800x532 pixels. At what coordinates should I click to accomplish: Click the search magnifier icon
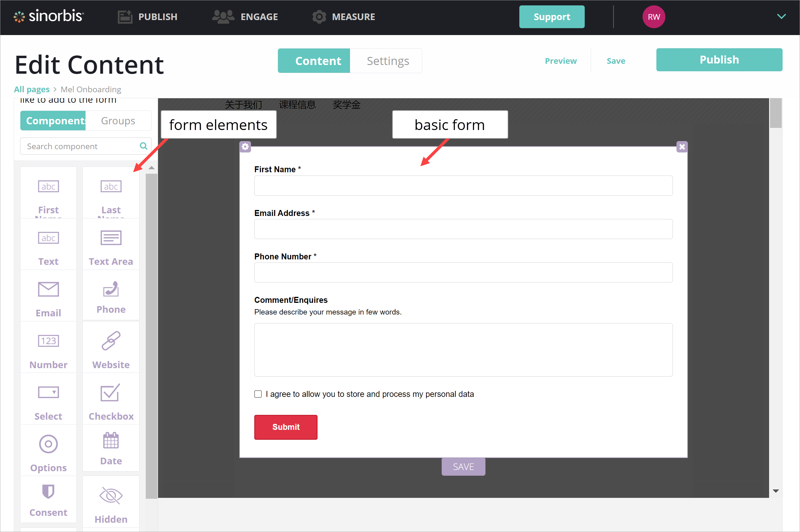click(x=143, y=146)
